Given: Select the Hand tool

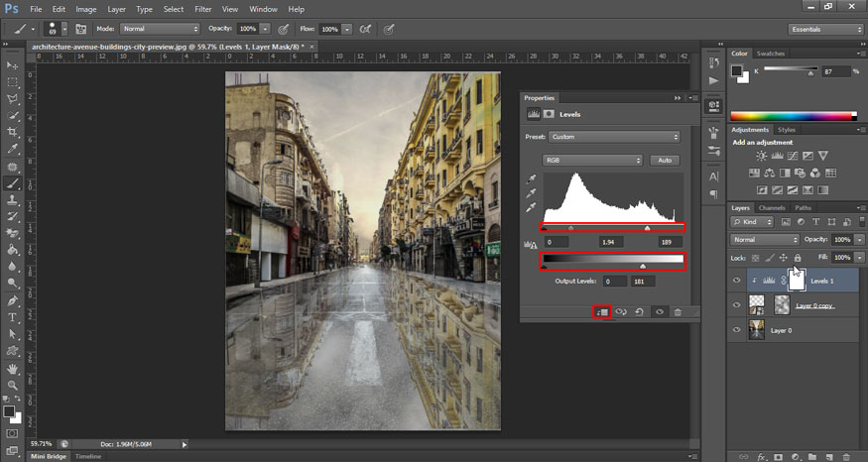Looking at the screenshot, I should click(x=12, y=369).
